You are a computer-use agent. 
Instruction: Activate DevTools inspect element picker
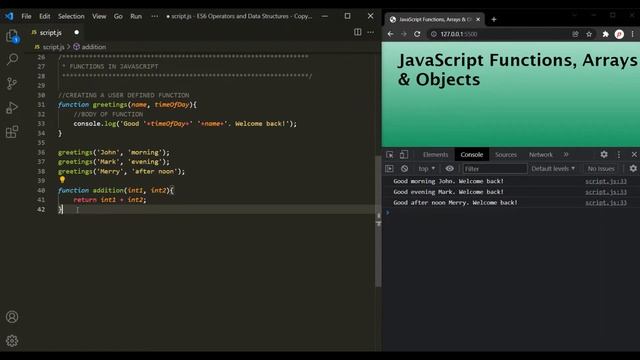click(x=390, y=154)
